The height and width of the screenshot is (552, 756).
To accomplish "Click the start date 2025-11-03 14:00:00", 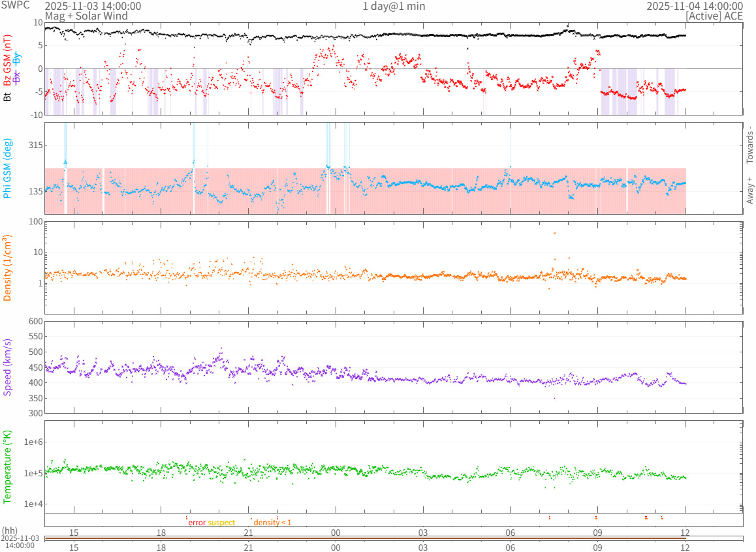I will (x=93, y=6).
